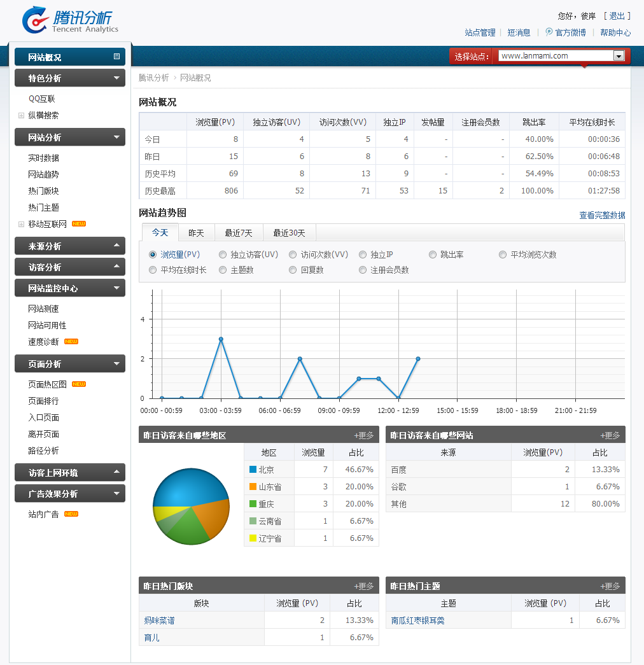Click the icon on 网站概况 sidebar header
The height and width of the screenshot is (665, 644).
click(116, 57)
